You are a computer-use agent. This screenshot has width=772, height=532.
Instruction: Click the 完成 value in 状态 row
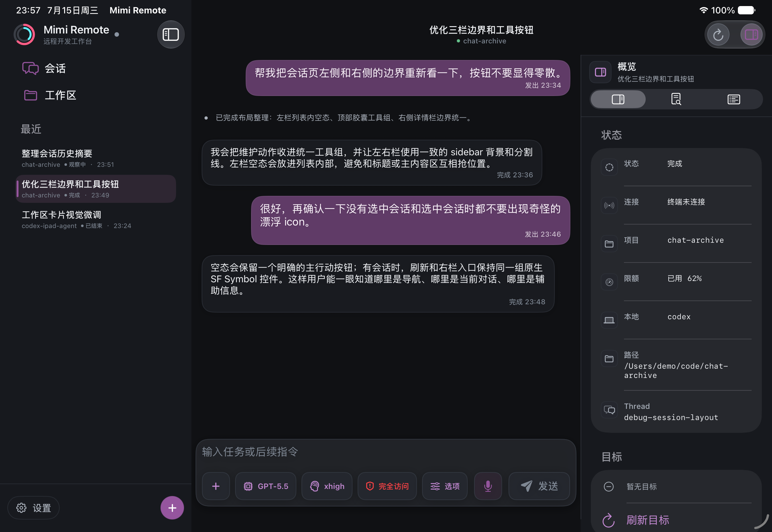[675, 164]
